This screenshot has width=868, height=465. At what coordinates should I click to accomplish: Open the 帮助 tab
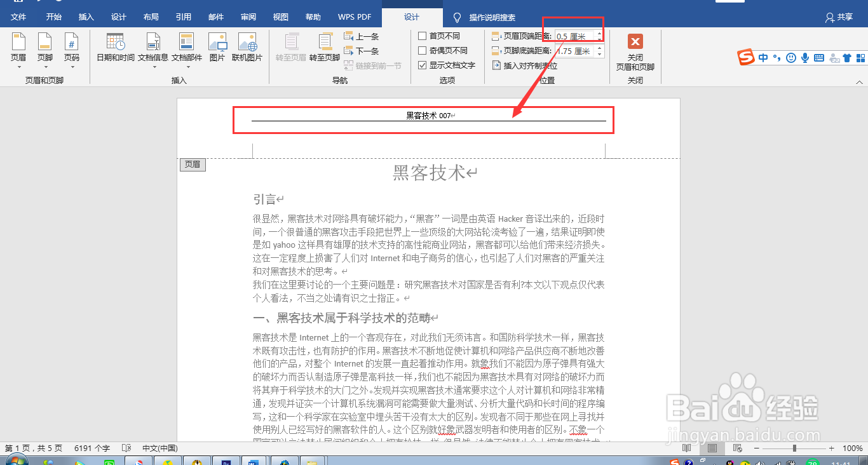pyautogui.click(x=313, y=17)
